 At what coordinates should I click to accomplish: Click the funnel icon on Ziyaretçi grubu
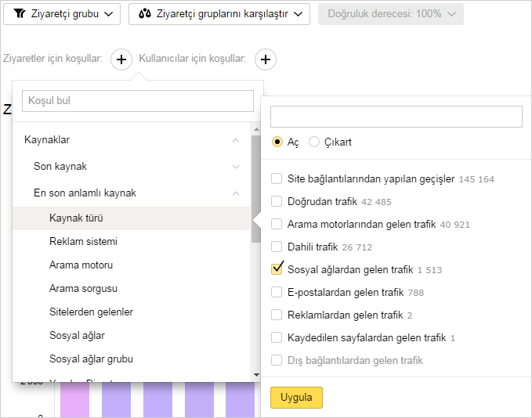coord(19,14)
